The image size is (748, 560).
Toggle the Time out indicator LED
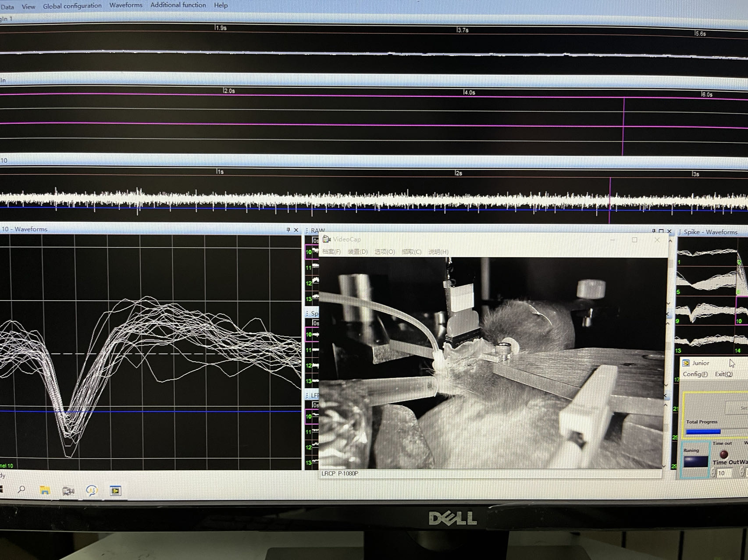point(723,454)
